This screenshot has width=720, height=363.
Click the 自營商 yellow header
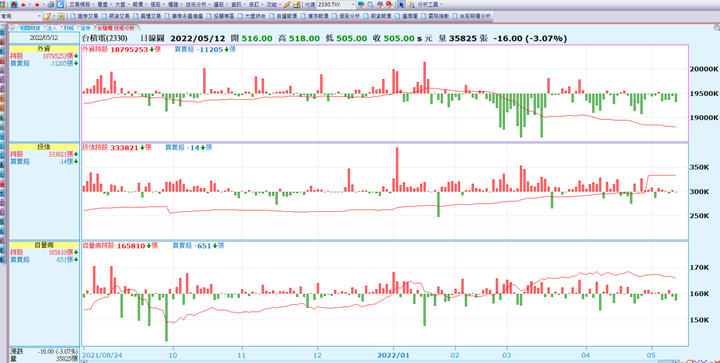[x=44, y=245]
